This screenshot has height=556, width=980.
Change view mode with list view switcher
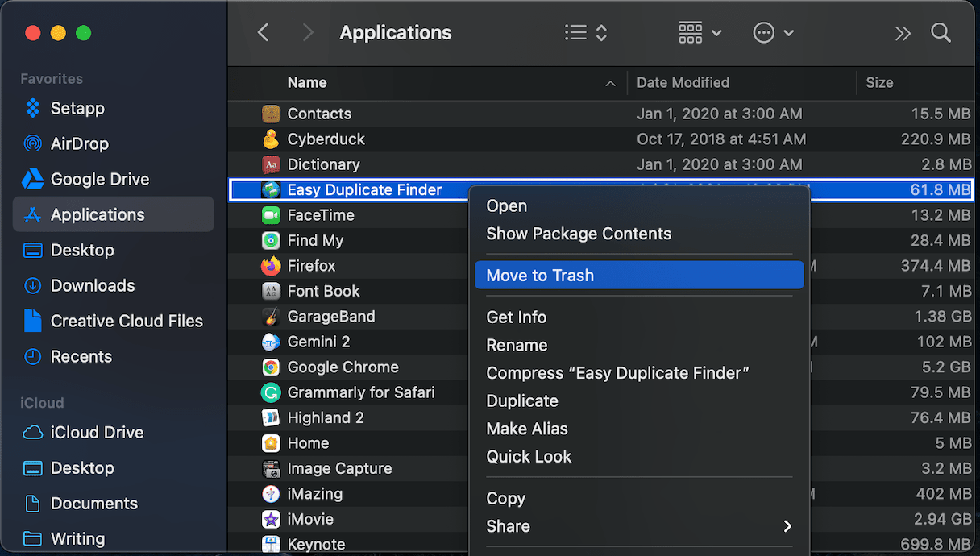point(586,33)
